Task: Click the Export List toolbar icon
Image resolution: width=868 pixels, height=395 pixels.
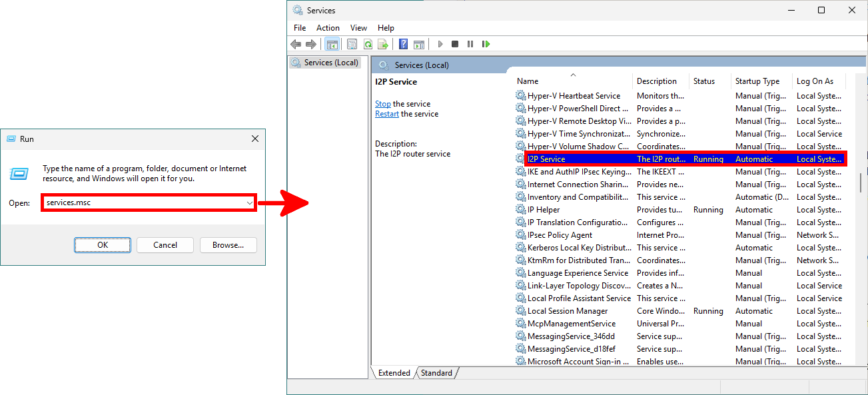Action: click(384, 43)
